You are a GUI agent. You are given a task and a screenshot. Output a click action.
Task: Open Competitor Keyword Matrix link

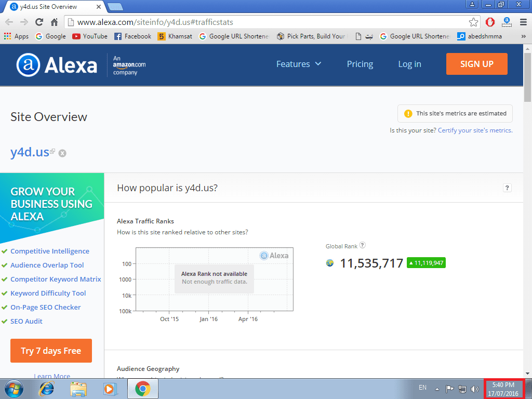point(56,279)
